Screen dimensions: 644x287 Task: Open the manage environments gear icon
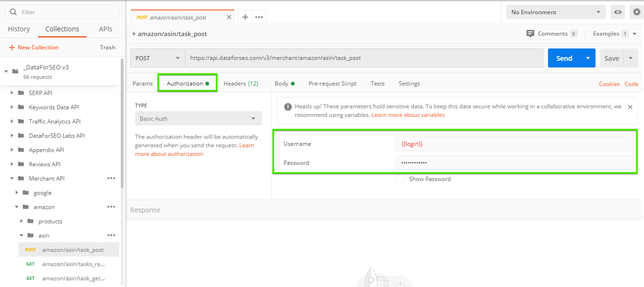[637, 12]
